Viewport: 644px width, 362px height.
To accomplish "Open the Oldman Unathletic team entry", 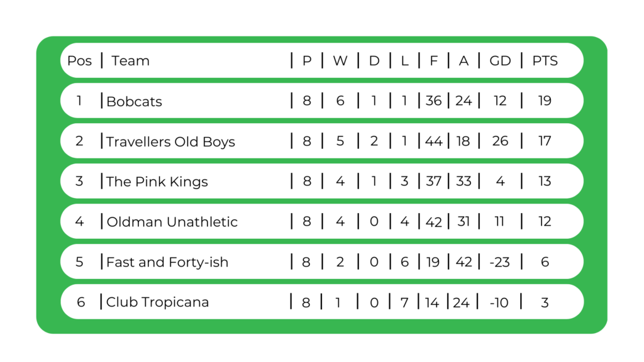I will [x=172, y=222].
